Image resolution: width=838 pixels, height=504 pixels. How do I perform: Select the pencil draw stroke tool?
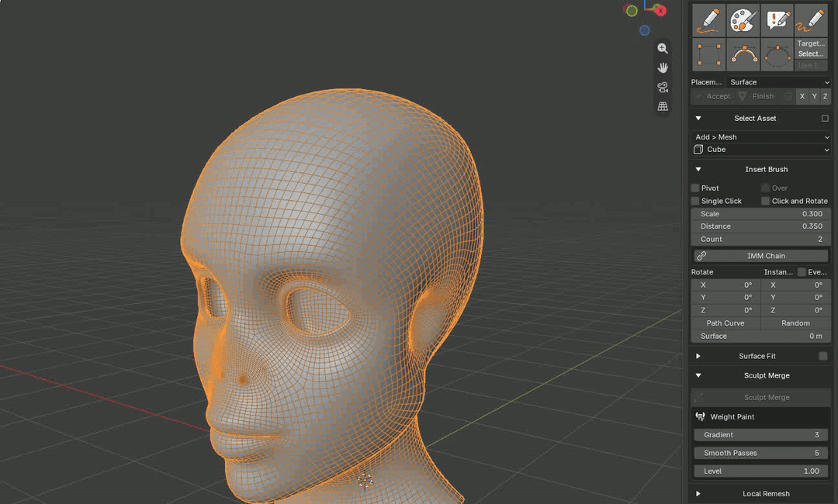pyautogui.click(x=709, y=20)
